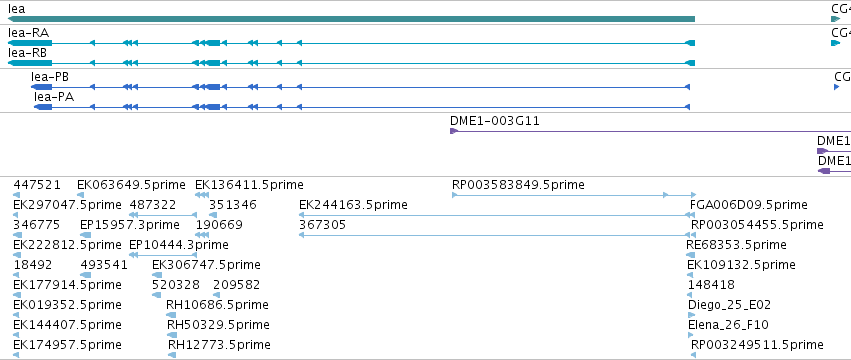Select the lea-PA protein label

click(54, 97)
